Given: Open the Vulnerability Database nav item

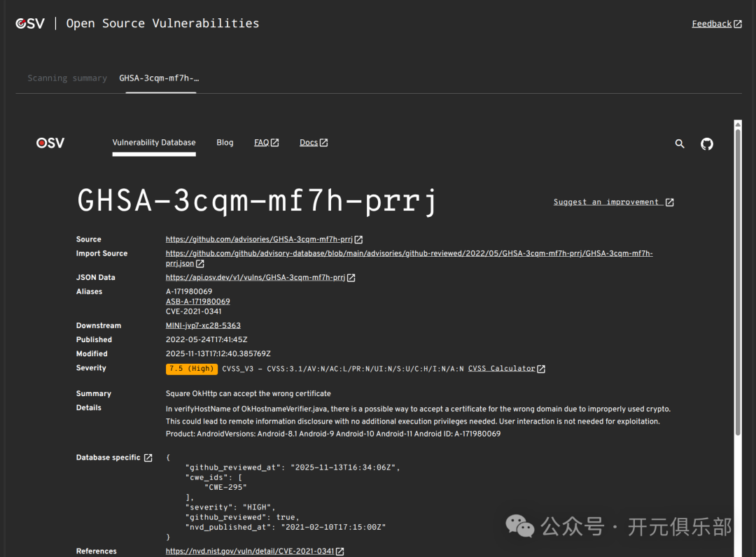Looking at the screenshot, I should coord(154,143).
